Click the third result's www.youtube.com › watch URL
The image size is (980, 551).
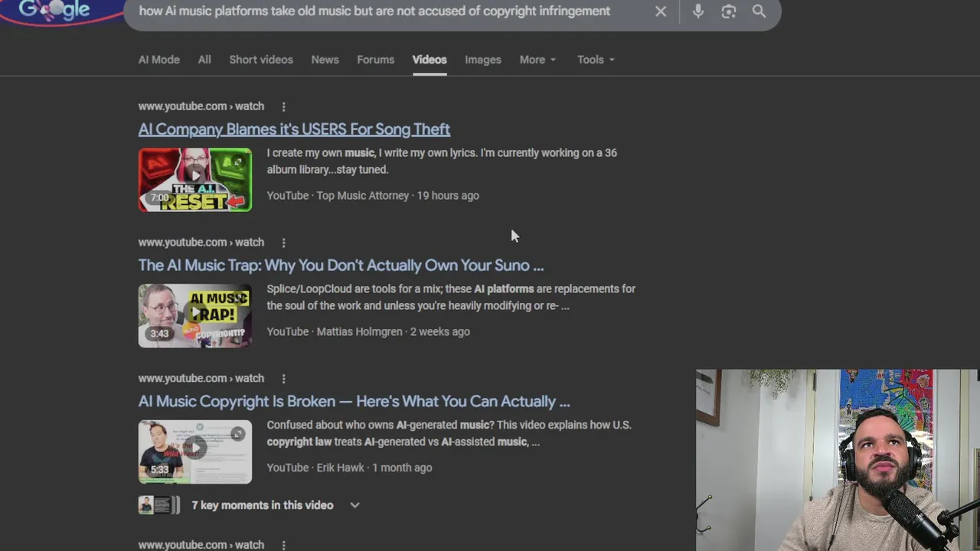[201, 379]
